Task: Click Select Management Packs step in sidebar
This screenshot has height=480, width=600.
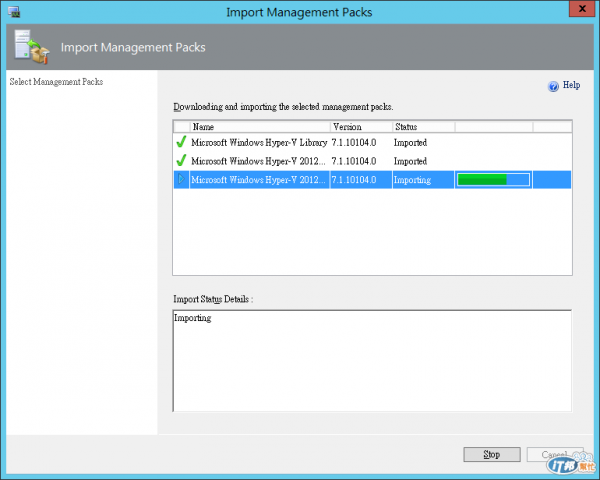Action: point(56,82)
